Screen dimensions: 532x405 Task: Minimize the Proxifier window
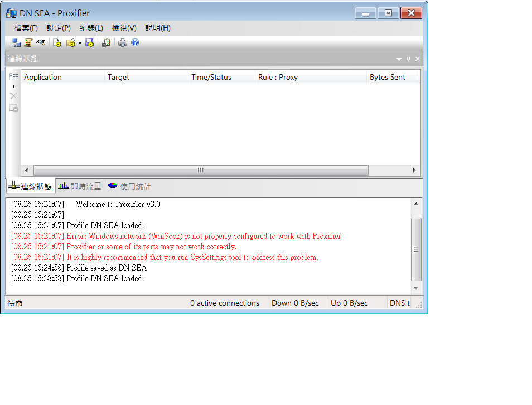pyautogui.click(x=365, y=13)
